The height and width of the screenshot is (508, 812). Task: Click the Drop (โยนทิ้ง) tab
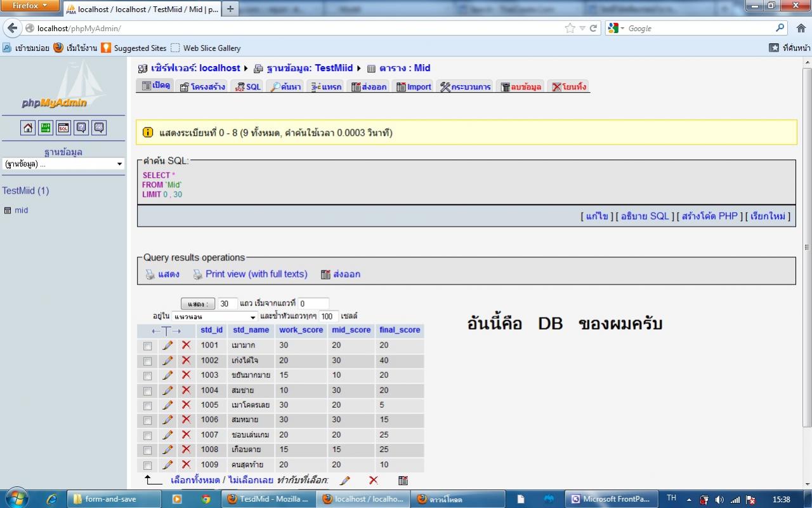(569, 86)
